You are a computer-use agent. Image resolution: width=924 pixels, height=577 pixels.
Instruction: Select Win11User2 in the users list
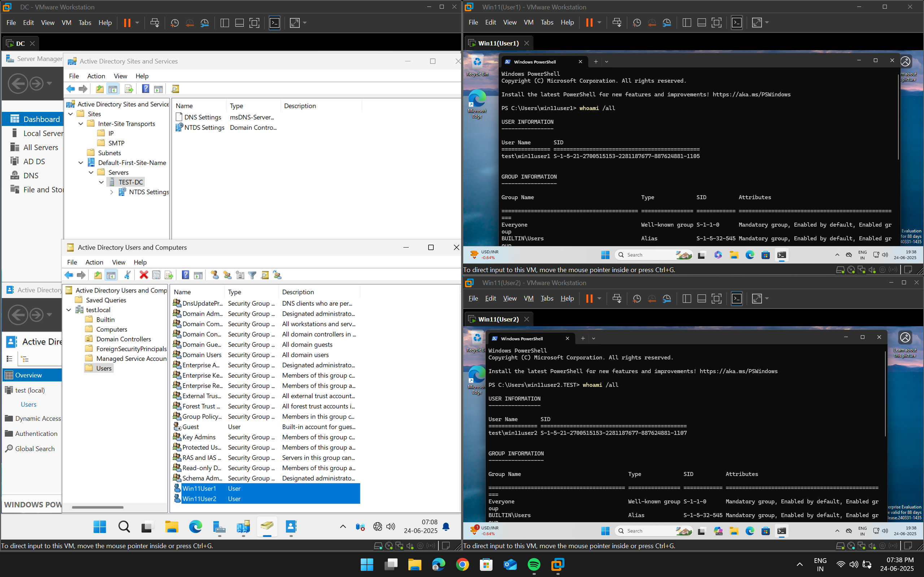point(200,498)
